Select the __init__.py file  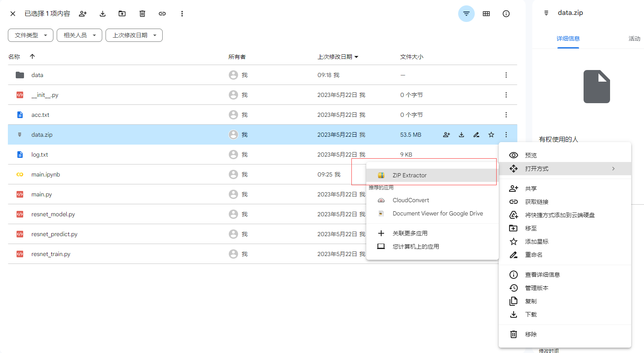coord(262,95)
